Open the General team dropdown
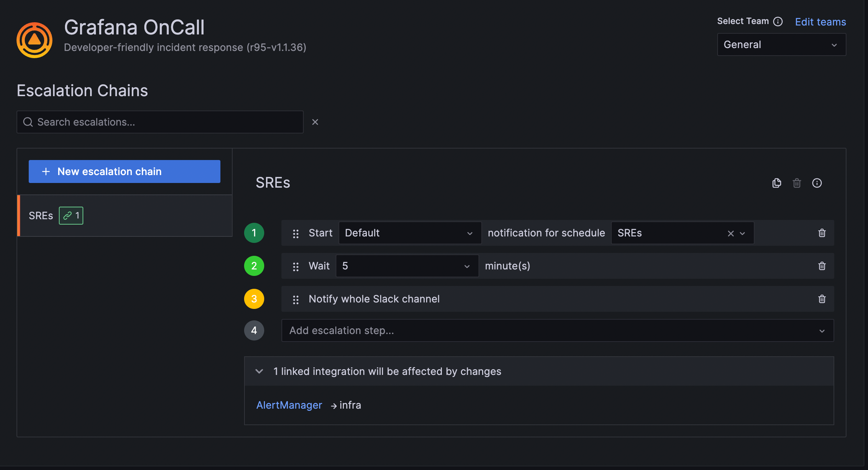Image resolution: width=868 pixels, height=470 pixels. coord(780,44)
